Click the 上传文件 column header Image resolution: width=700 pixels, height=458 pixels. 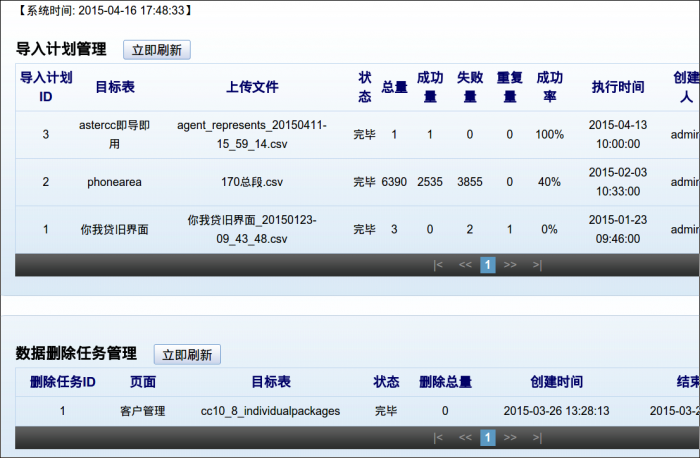(252, 87)
